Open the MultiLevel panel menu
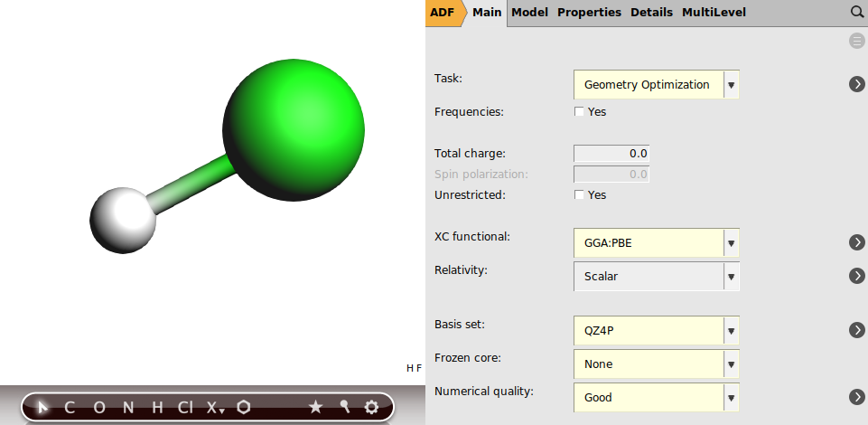This screenshot has height=425, width=868. click(714, 12)
